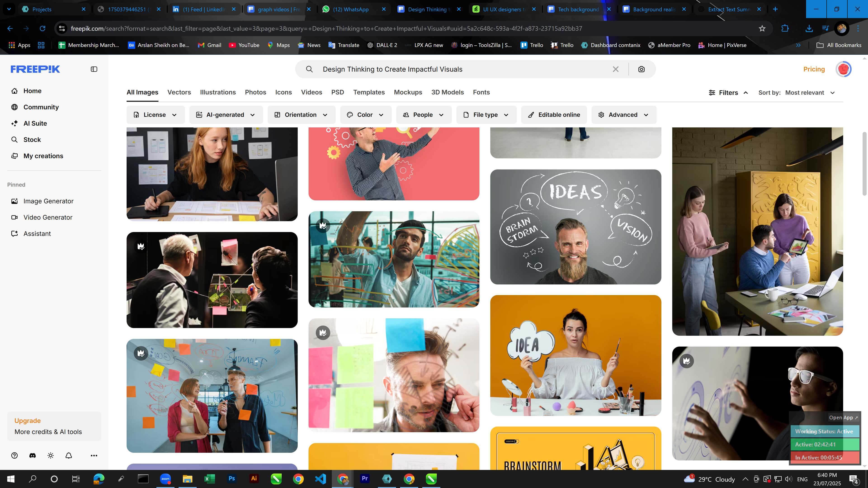Click Open App in the tracker widget

[x=843, y=417]
